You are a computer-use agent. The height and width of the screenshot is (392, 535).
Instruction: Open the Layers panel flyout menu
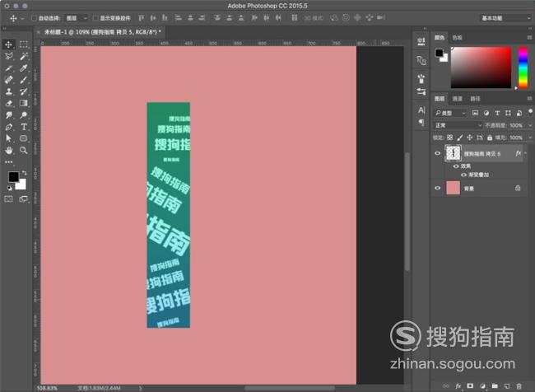[x=529, y=99]
